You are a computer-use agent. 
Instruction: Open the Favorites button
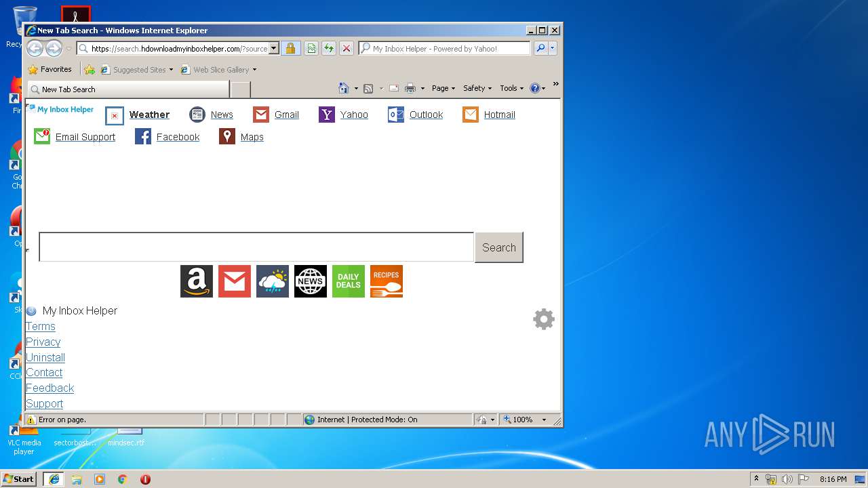[x=50, y=69]
